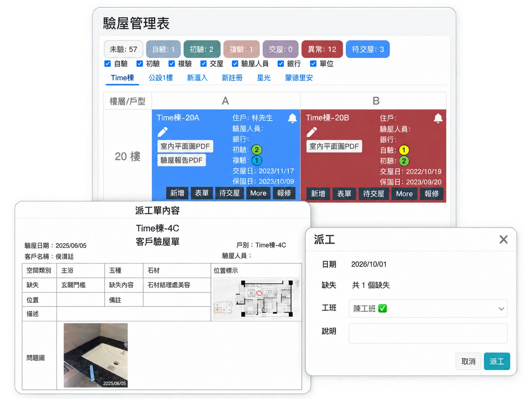Open the 工班 dropdown showing 陳工班

point(428,309)
